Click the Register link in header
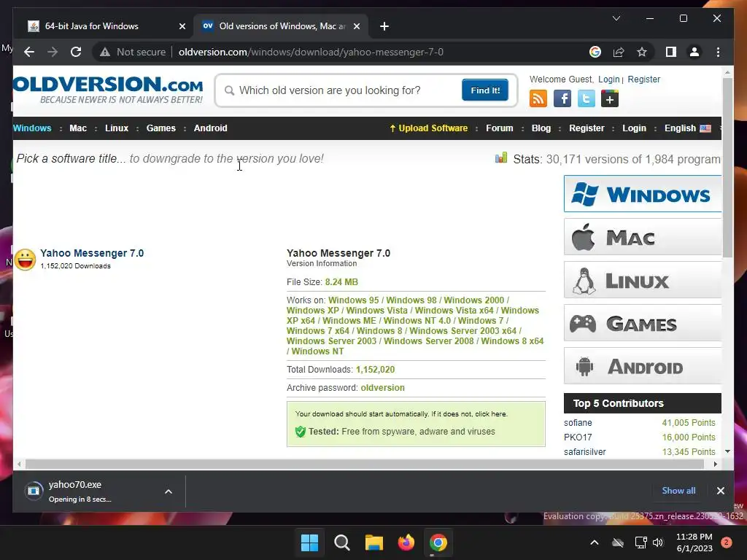 (x=643, y=79)
